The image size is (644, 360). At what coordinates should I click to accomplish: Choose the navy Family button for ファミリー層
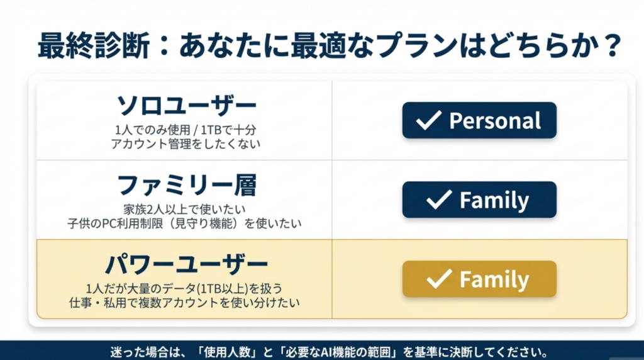tap(479, 200)
